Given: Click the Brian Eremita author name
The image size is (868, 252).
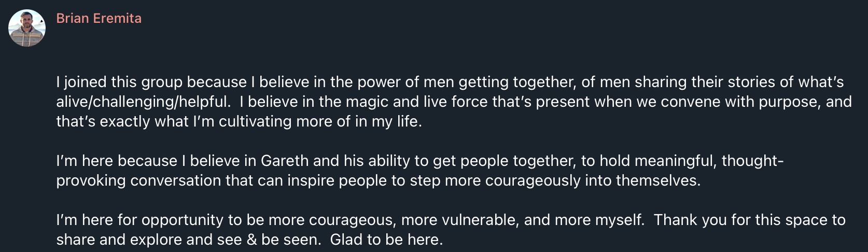Looking at the screenshot, I should (x=99, y=19).
